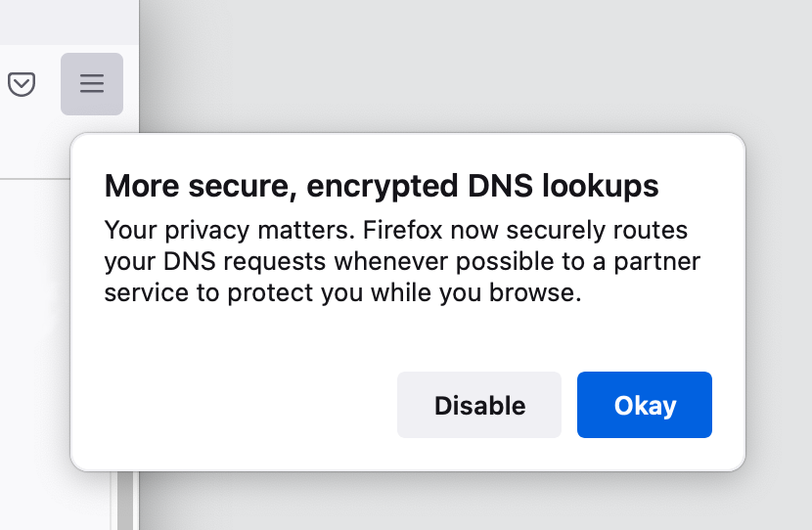Screen dimensions: 812x530
Task: Click empty toolbar space left of Pocket icon
Action: coord(3,84)
